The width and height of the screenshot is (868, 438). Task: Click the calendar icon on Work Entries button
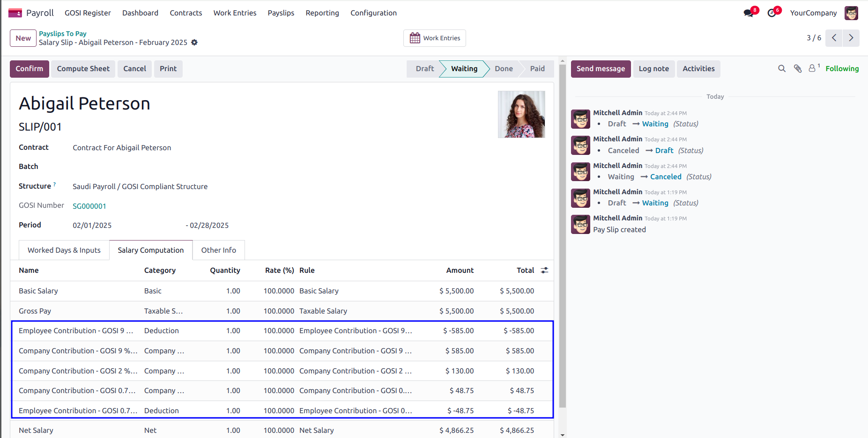coord(415,38)
